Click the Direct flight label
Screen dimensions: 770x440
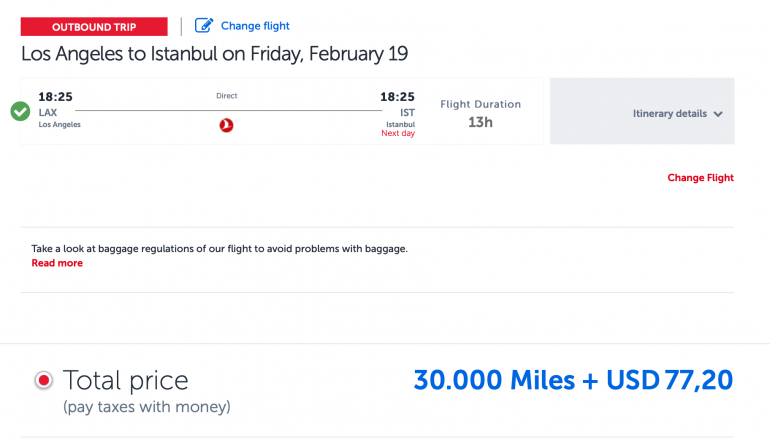coord(226,96)
